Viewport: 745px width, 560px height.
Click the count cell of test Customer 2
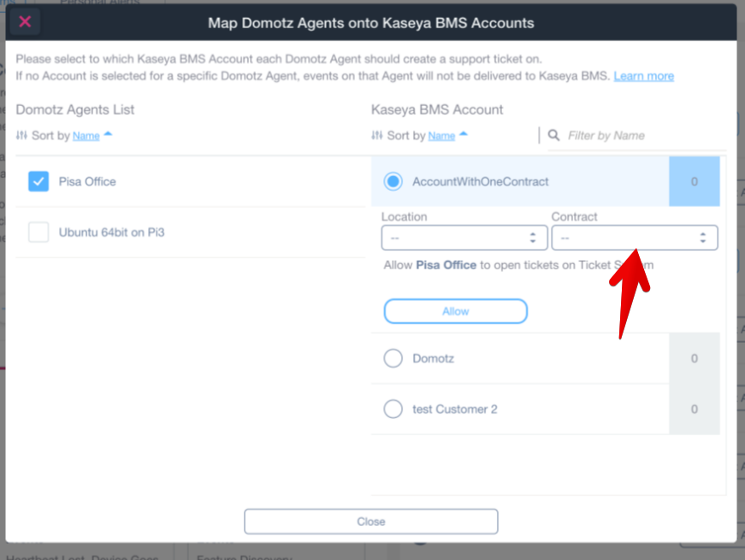[695, 409]
